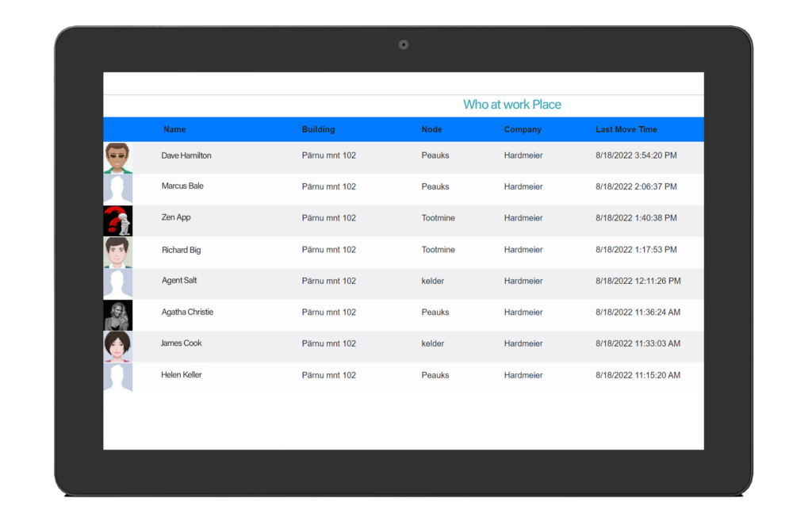
Task: Click the 8/18/2022 11:15:20 AM timestamp
Action: click(x=638, y=375)
